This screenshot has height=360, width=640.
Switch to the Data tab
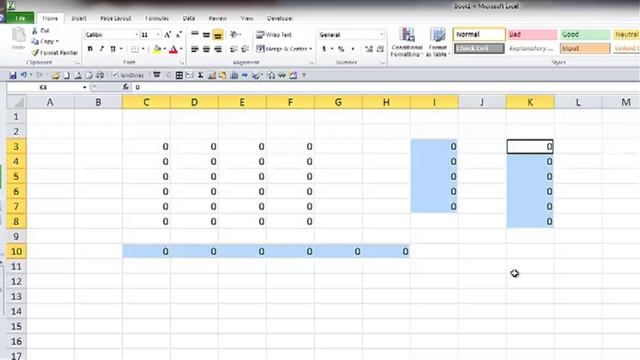pyautogui.click(x=189, y=18)
